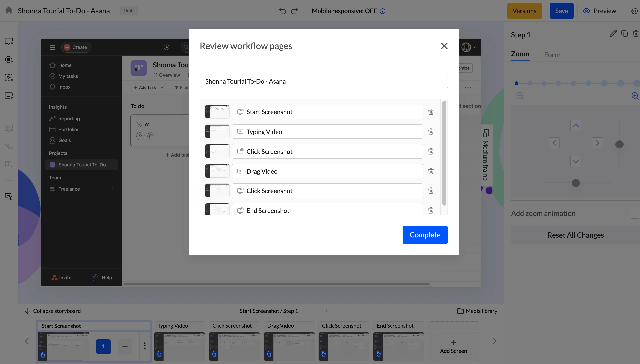This screenshot has height=364, width=640.
Task: Duplicate Step 1 with copy icon
Action: (x=625, y=34)
